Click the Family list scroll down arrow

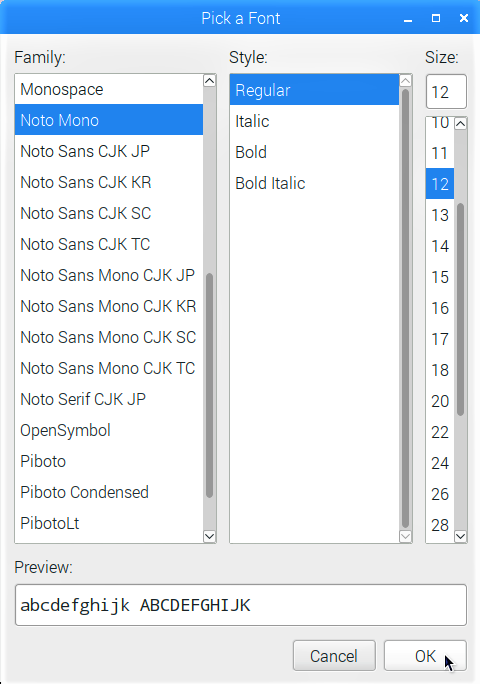pos(209,536)
